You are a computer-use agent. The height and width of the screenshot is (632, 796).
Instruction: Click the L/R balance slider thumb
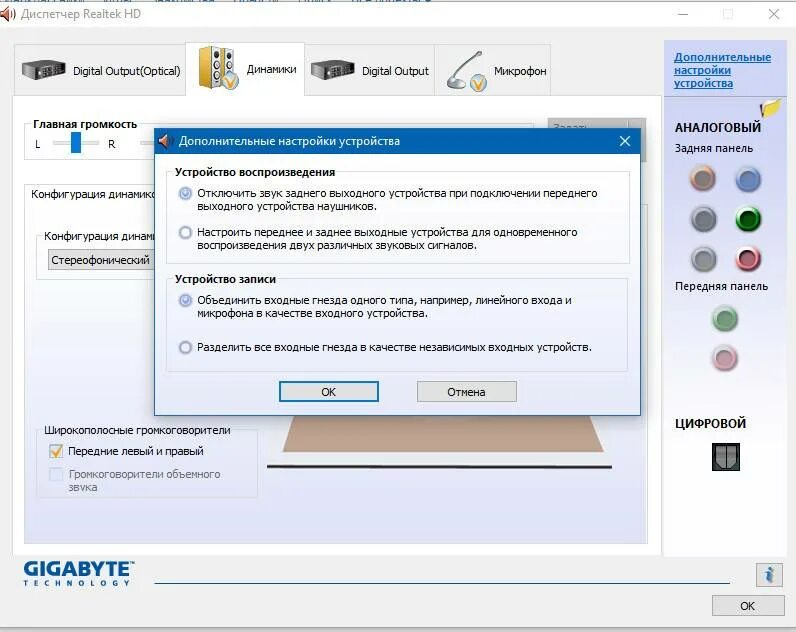click(76, 143)
